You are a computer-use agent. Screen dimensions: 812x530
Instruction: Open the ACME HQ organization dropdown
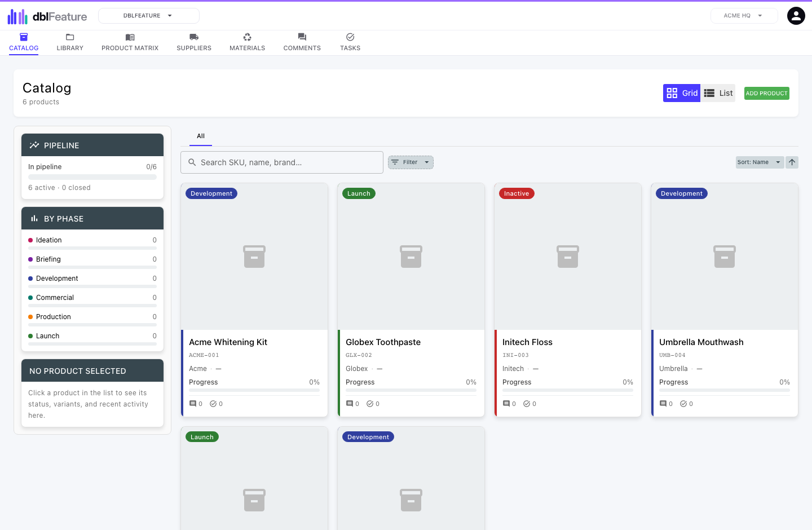tap(744, 16)
